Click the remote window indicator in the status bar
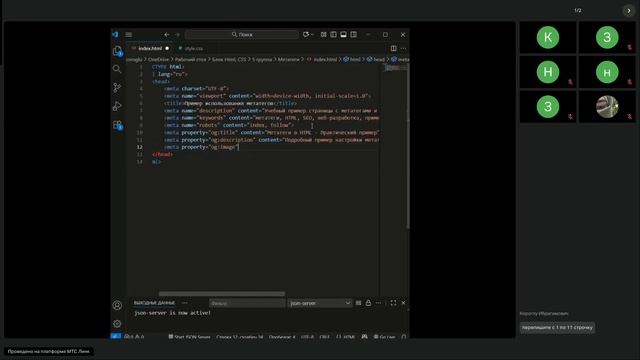 [x=116, y=337]
